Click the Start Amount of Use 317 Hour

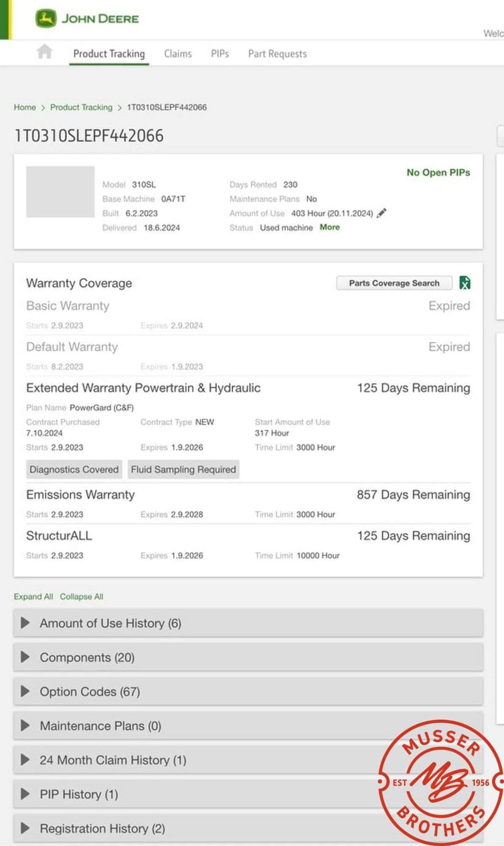(272, 433)
